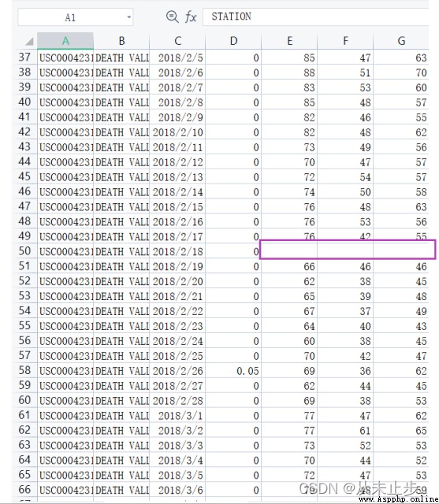This screenshot has height=504, width=439.
Task: Click column G value 43 in row 55
Action: point(400,326)
